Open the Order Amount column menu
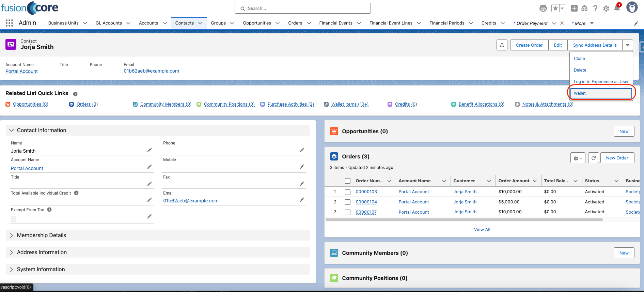Viewport: 644px width, 292px height. pyautogui.click(x=535, y=181)
